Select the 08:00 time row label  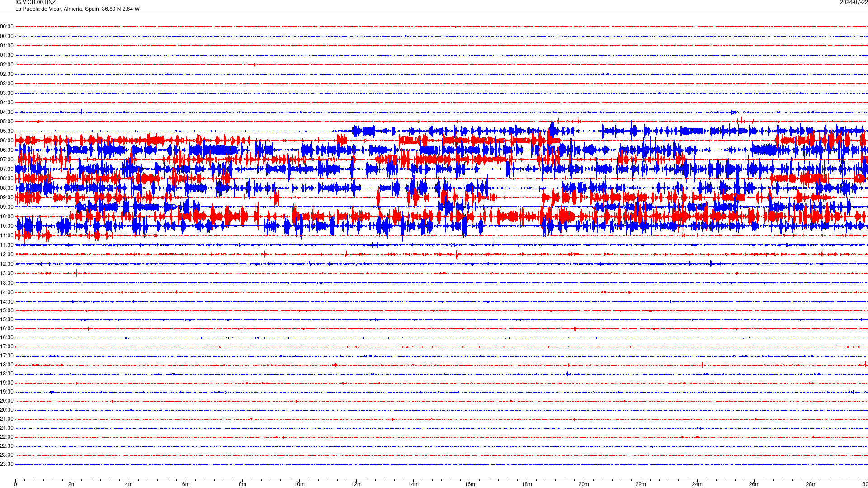pyautogui.click(x=7, y=178)
